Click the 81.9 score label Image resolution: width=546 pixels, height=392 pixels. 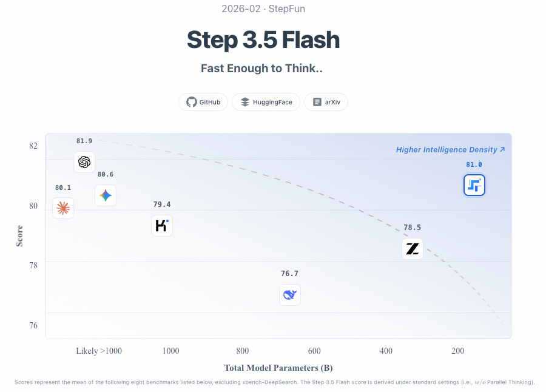(84, 141)
